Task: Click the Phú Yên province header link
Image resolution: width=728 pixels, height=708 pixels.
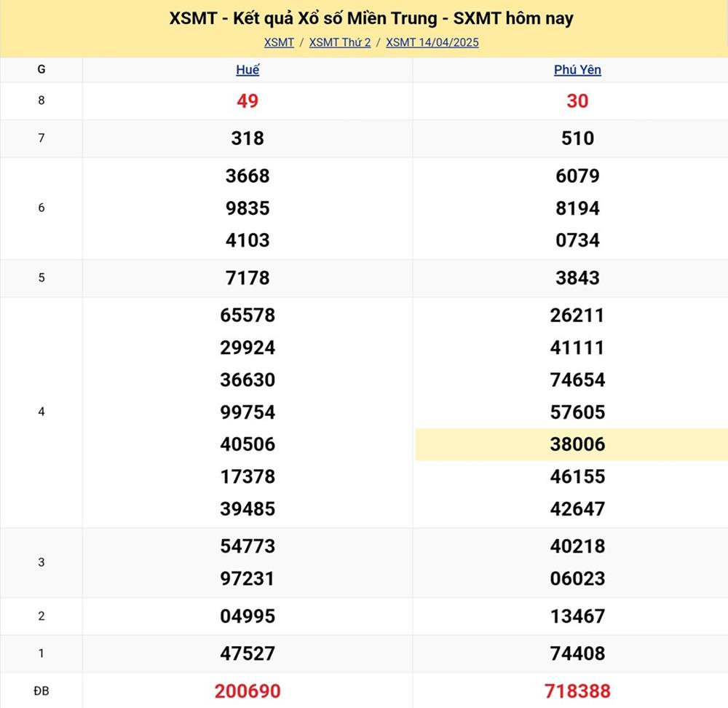Action: pyautogui.click(x=577, y=70)
